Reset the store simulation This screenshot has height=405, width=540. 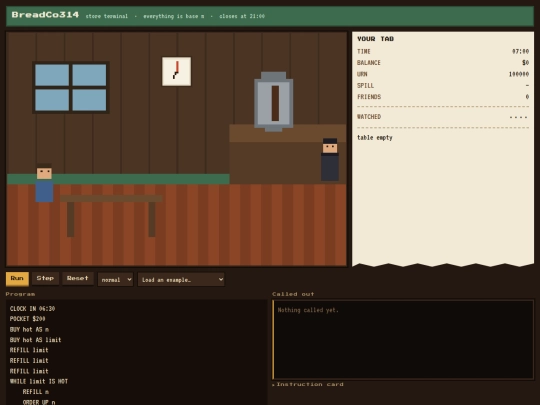[x=77, y=279]
